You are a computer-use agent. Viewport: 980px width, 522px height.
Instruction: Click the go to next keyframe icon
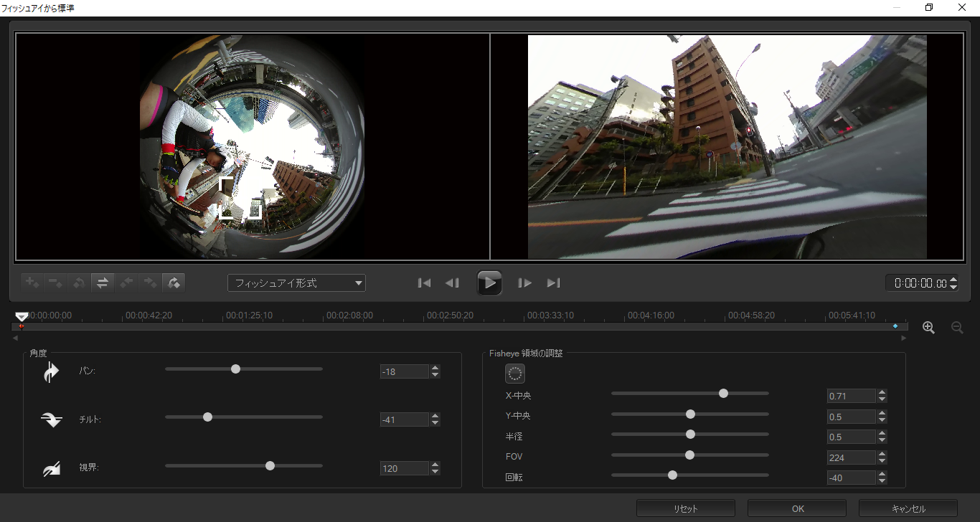pyautogui.click(x=150, y=283)
